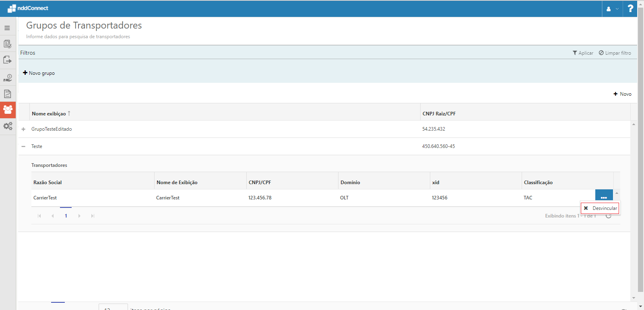Select the carrier groups people icon
Screen dimensions: 644x310
coord(8,110)
